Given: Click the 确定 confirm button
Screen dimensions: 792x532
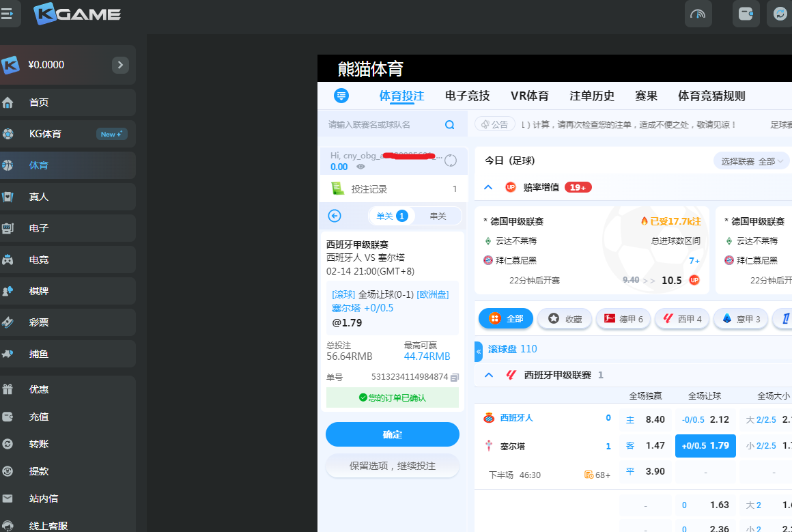Looking at the screenshot, I should (392, 434).
